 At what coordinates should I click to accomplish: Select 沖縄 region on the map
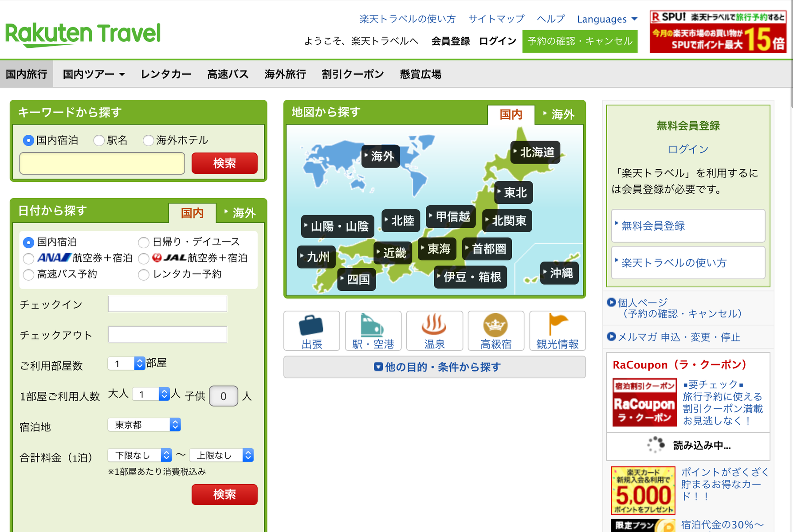point(560,273)
